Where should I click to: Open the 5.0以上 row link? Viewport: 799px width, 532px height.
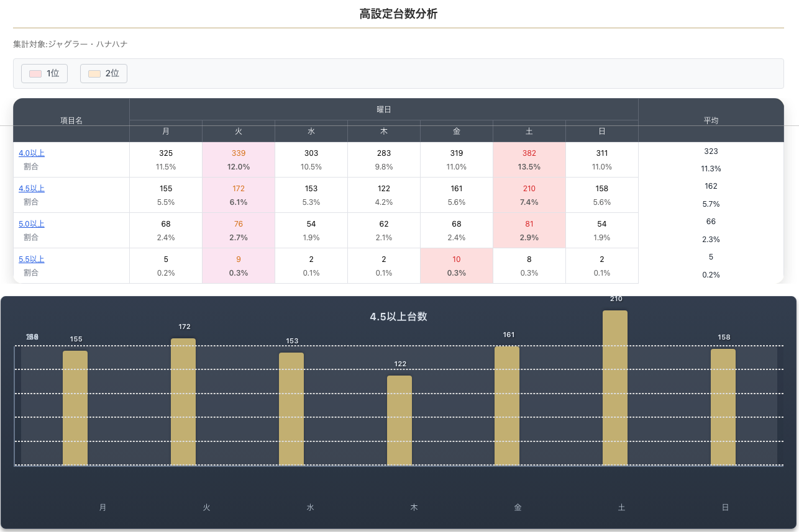point(32,224)
